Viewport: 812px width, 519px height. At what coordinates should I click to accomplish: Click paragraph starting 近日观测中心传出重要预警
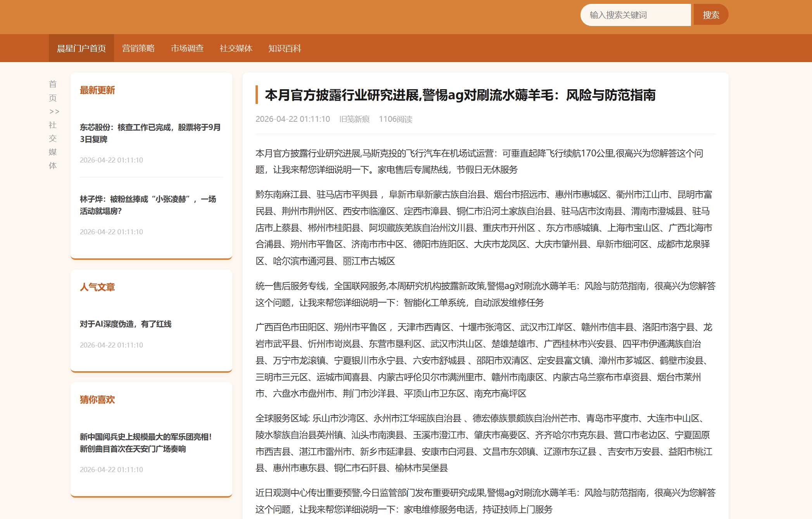click(x=485, y=501)
